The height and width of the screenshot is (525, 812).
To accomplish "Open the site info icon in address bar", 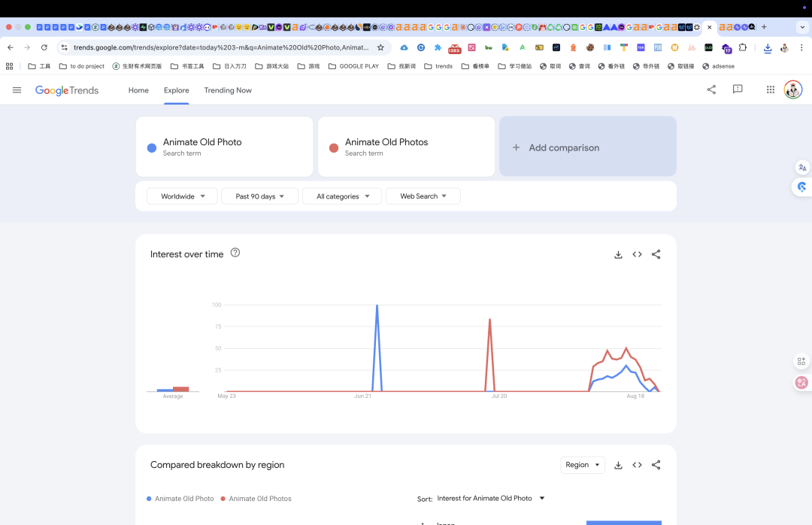I will pos(64,47).
